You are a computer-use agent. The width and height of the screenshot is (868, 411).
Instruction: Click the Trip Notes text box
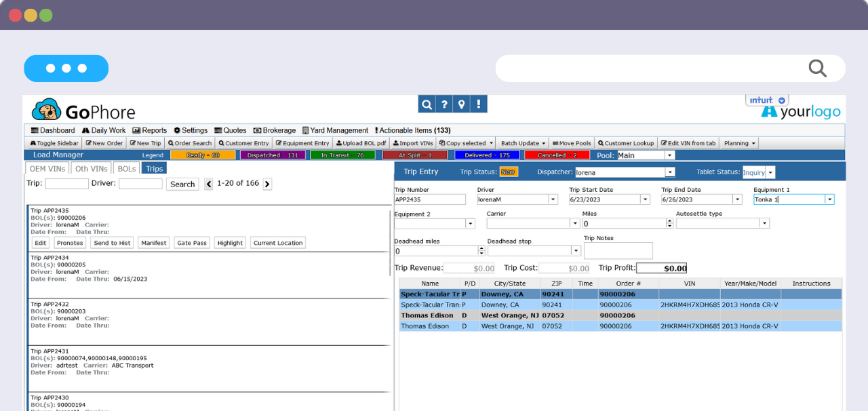618,251
